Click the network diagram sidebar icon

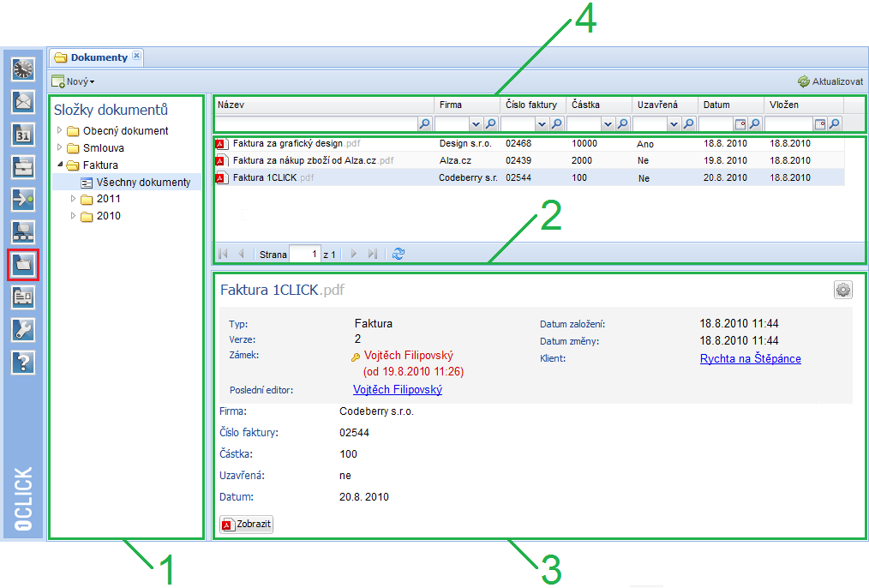click(x=23, y=231)
